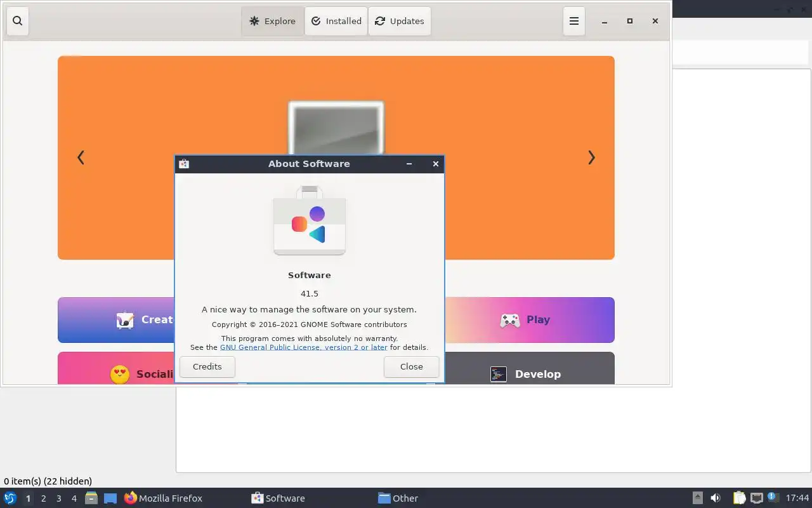Click the copyright GNOME Software contributors text
This screenshot has width=812, height=508.
point(310,324)
